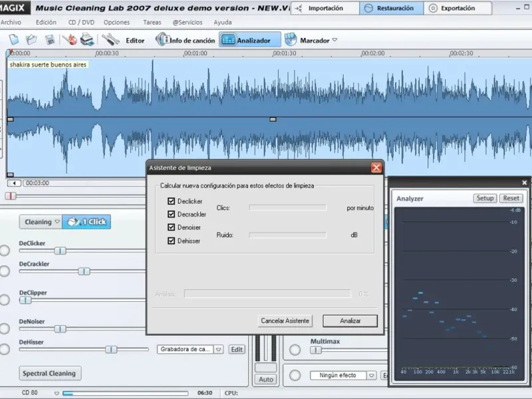Click the DeCrackler slider handle
This screenshot has width=532, height=399.
tap(84, 271)
